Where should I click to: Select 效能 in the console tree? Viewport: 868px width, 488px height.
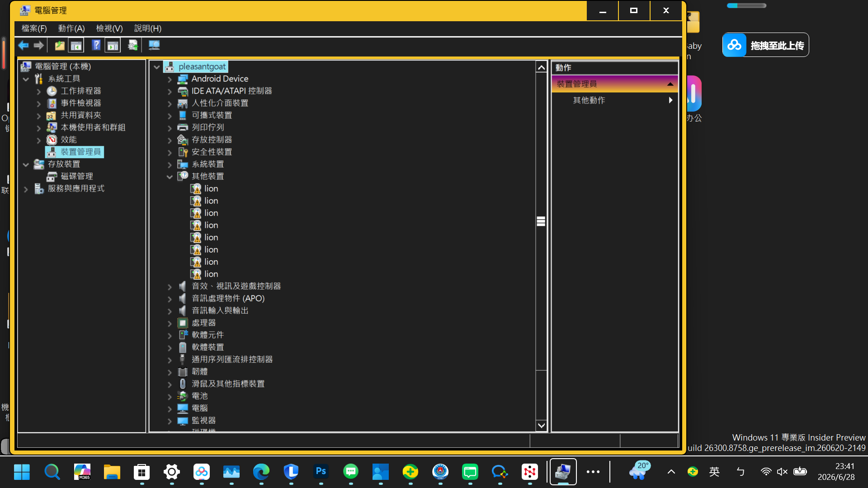(x=69, y=140)
